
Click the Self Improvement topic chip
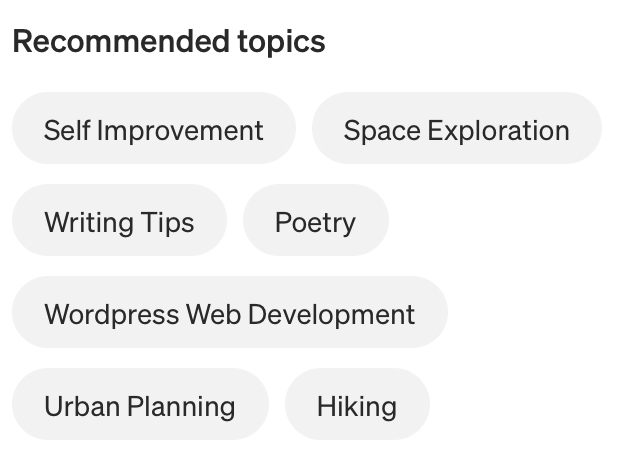click(154, 130)
